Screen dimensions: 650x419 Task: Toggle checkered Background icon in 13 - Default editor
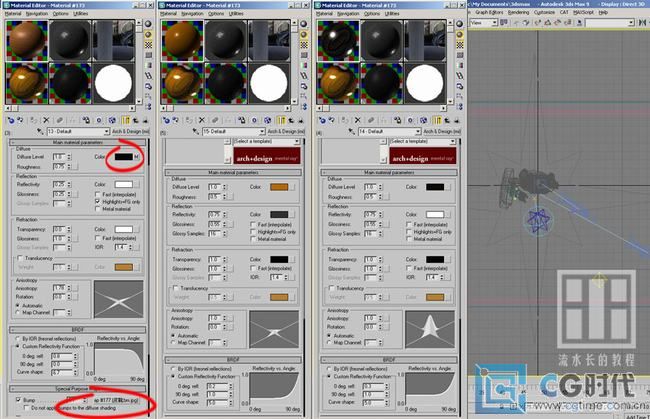148,45
